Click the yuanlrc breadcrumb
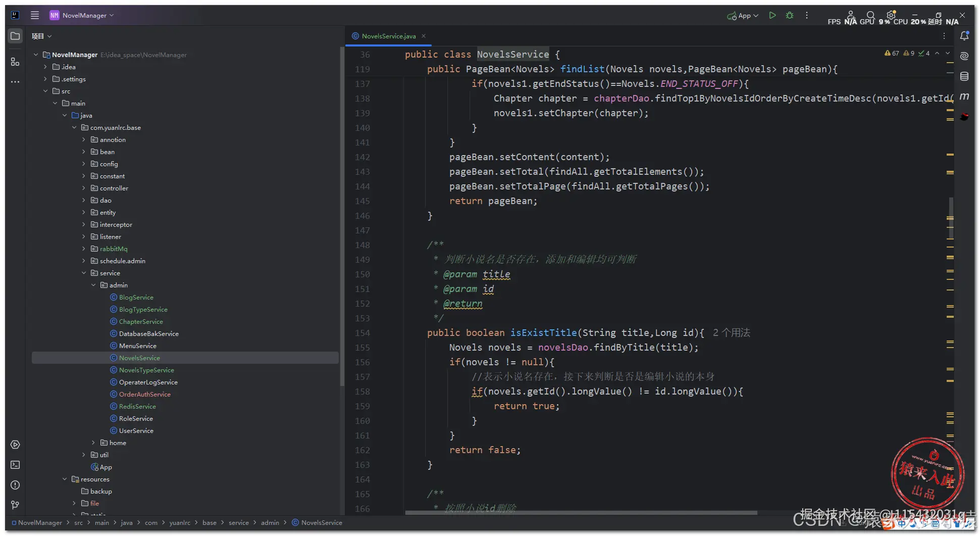The height and width of the screenshot is (536, 980). click(x=180, y=522)
